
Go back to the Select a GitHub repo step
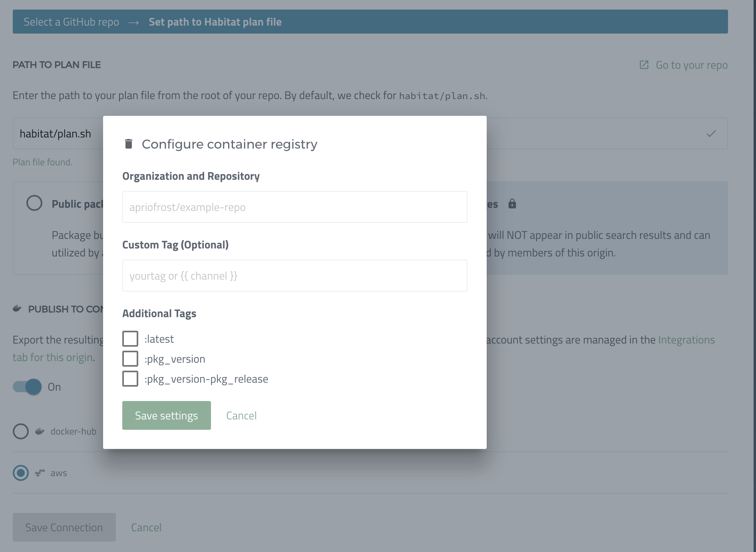coord(72,22)
